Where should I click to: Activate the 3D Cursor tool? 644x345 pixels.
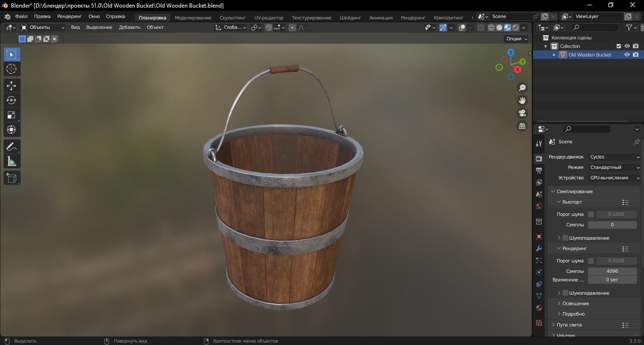click(12, 69)
